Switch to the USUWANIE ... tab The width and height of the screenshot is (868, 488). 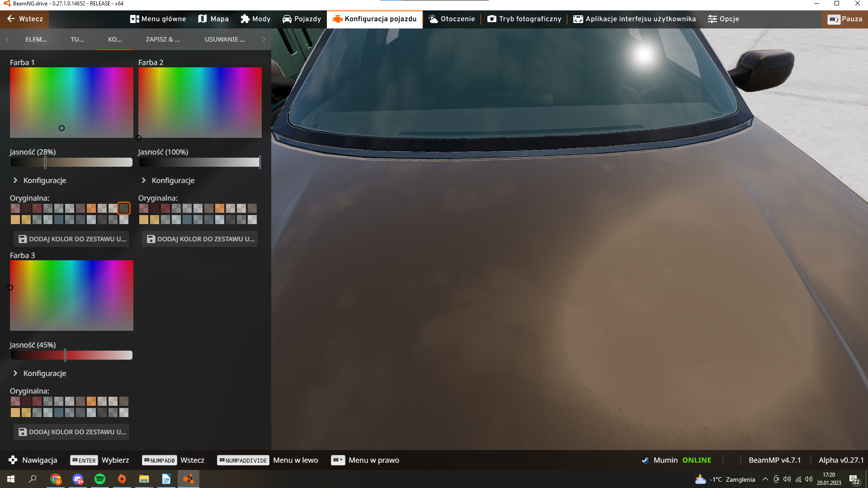[225, 39]
